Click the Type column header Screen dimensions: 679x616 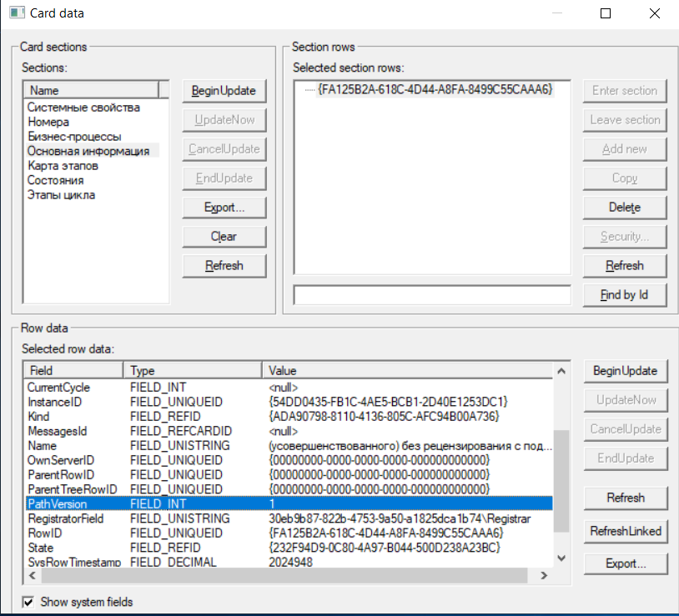[x=192, y=369]
